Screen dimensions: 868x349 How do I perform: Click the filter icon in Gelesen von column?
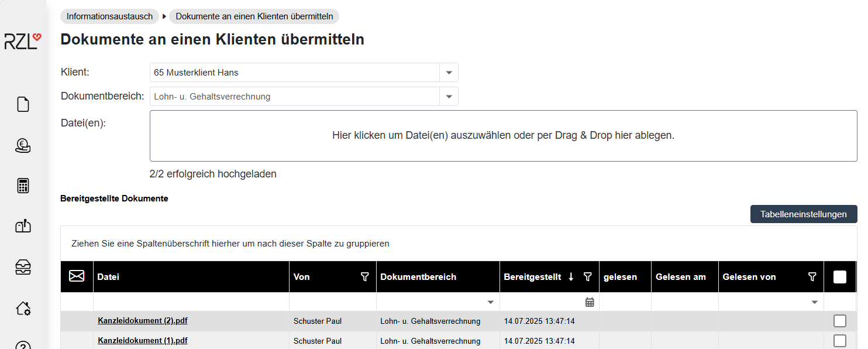[x=812, y=277]
